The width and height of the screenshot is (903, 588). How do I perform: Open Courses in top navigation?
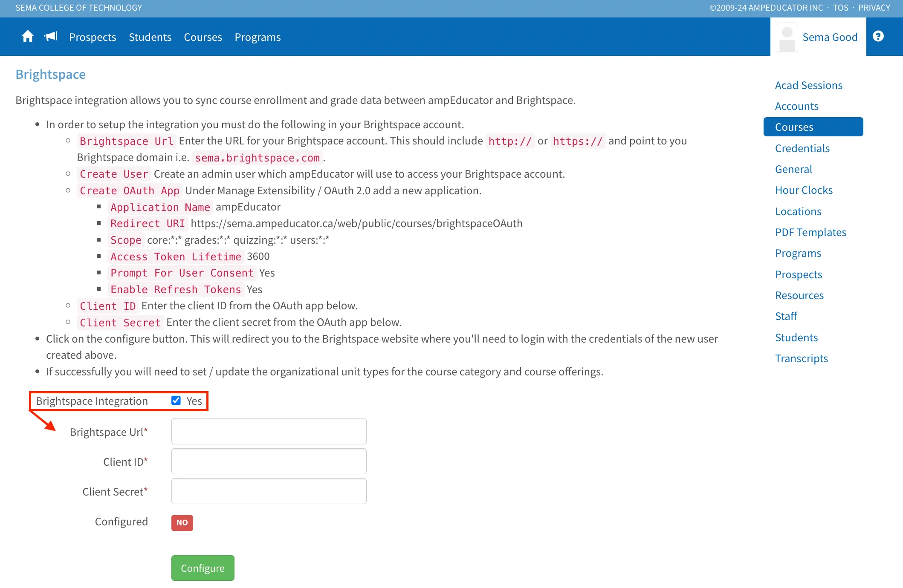[x=203, y=37]
